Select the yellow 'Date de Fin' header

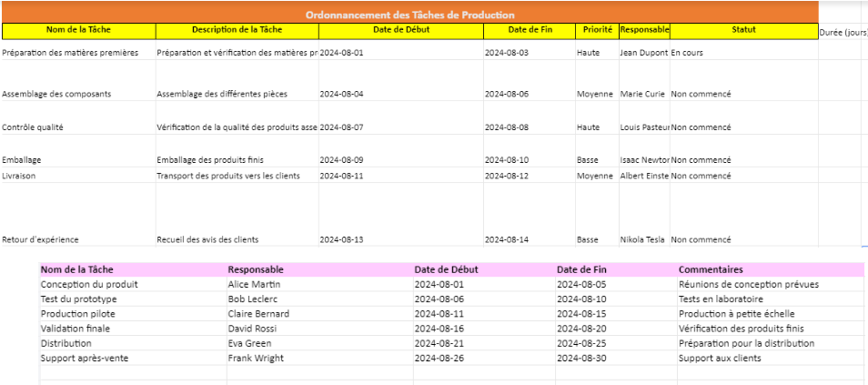pyautogui.click(x=530, y=30)
